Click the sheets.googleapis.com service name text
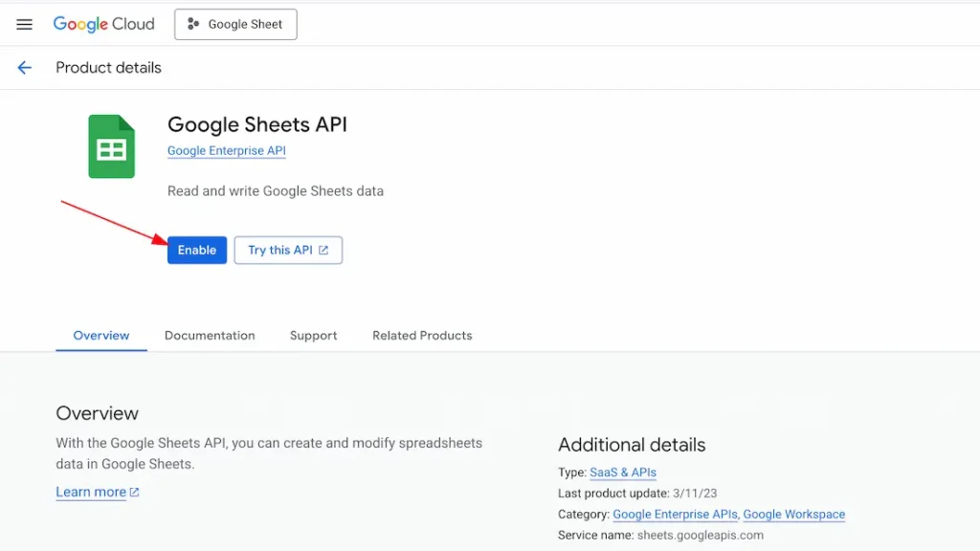 701,536
